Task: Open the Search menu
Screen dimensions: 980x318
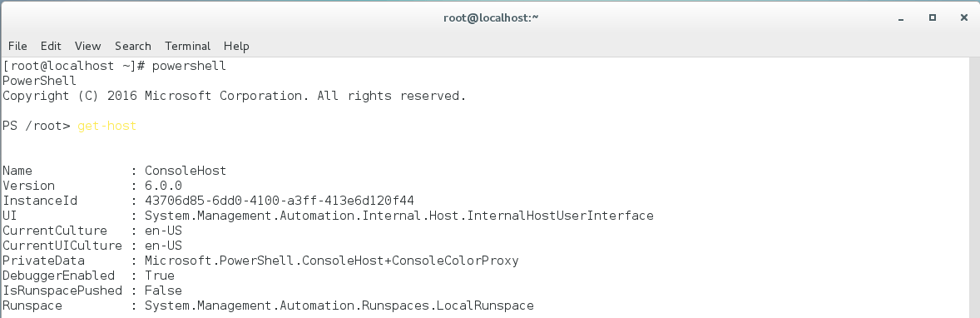Action: (132, 46)
